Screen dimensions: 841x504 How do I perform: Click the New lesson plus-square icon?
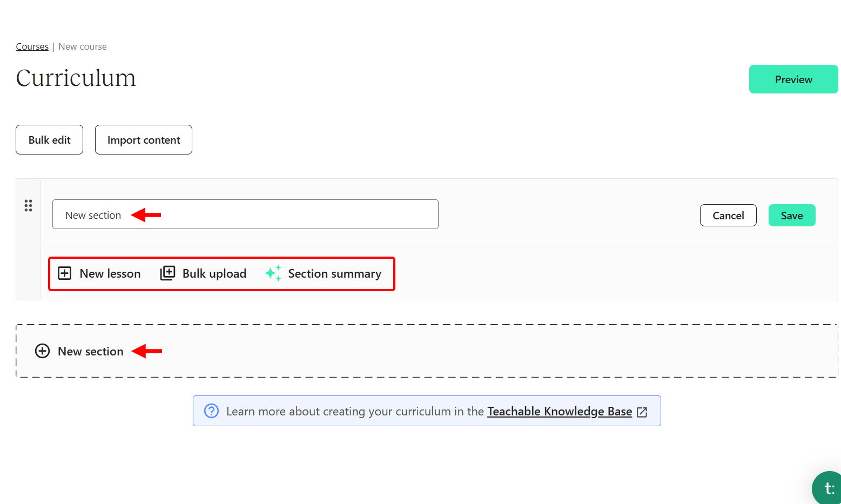tap(64, 273)
